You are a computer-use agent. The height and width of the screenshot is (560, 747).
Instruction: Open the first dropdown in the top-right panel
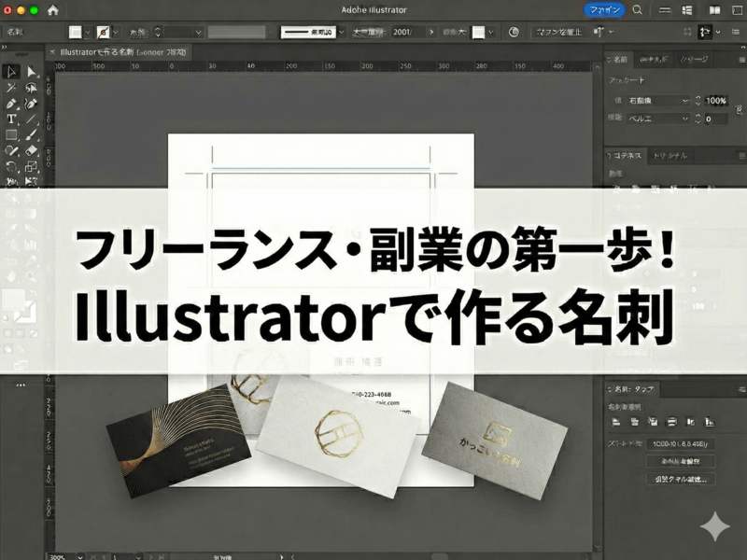(x=660, y=100)
